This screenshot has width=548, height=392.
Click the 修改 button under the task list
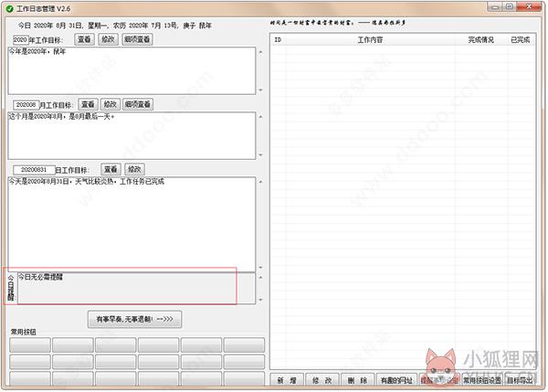click(x=321, y=380)
